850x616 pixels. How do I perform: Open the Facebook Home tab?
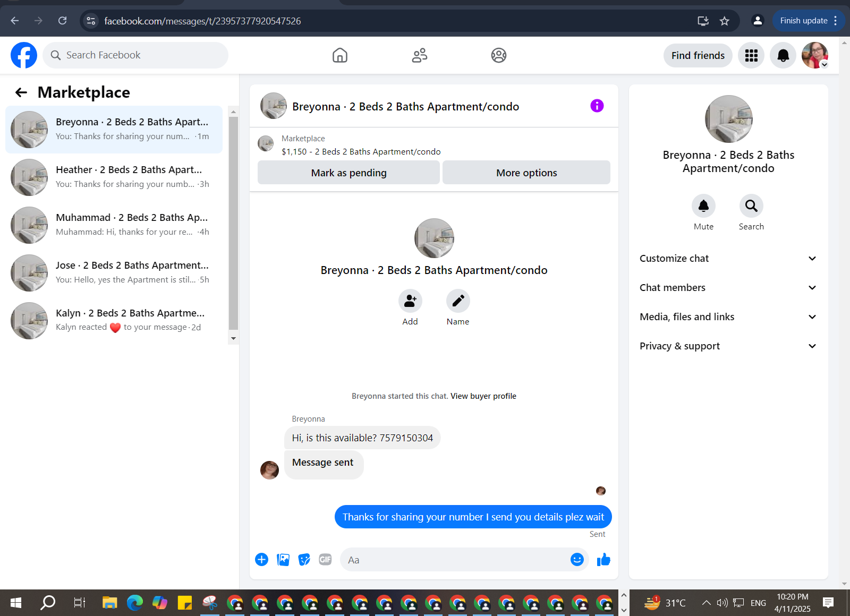pyautogui.click(x=340, y=55)
